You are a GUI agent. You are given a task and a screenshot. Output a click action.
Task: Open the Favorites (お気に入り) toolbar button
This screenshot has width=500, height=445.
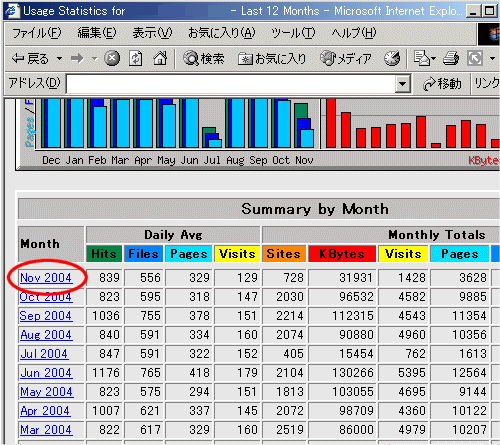272,59
